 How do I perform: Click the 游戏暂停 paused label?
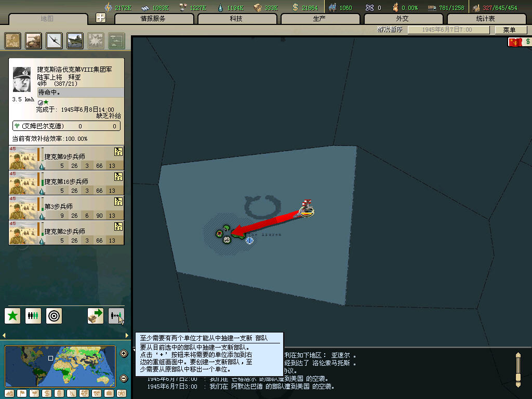click(x=390, y=30)
